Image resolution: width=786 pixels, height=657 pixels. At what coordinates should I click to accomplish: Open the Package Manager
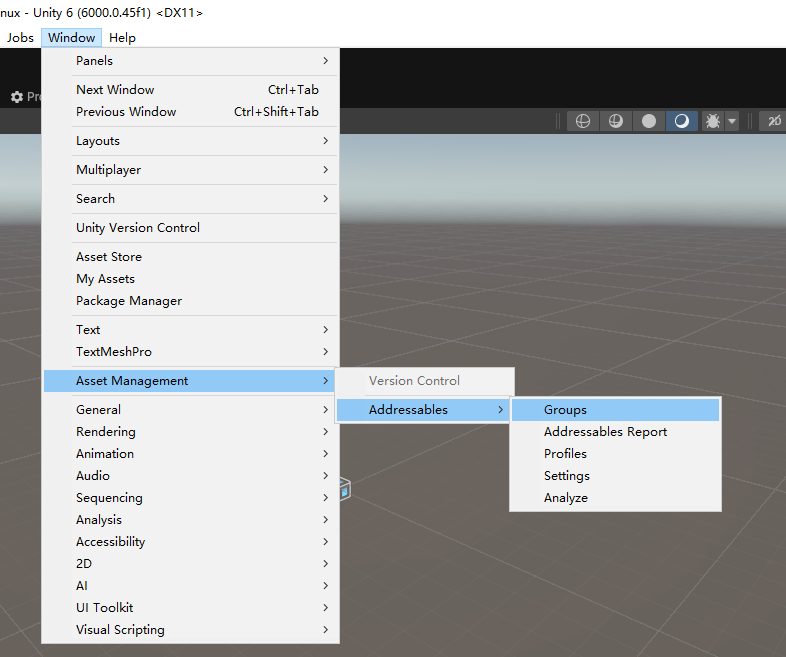pyautogui.click(x=190, y=301)
